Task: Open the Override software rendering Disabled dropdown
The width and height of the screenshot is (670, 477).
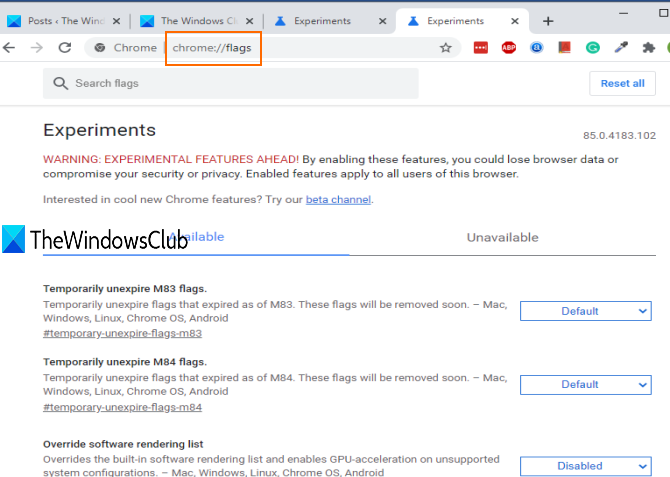Action: [585, 466]
